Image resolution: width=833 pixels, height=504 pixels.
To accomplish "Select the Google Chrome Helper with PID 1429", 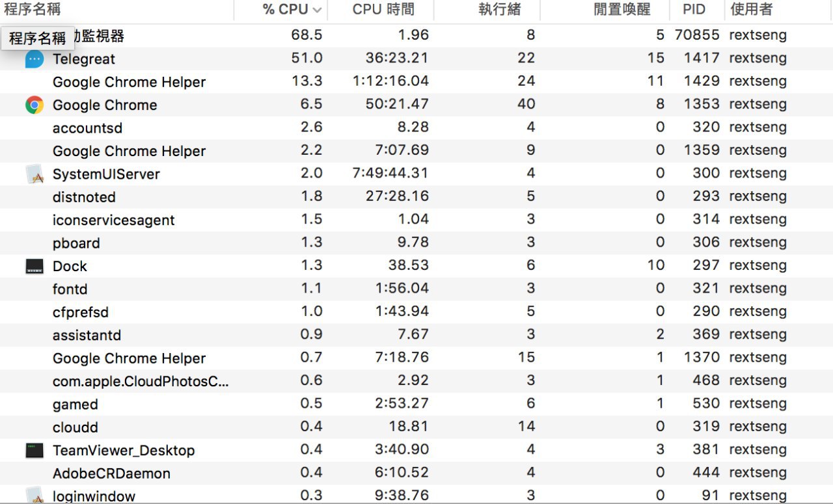I will tap(416, 81).
